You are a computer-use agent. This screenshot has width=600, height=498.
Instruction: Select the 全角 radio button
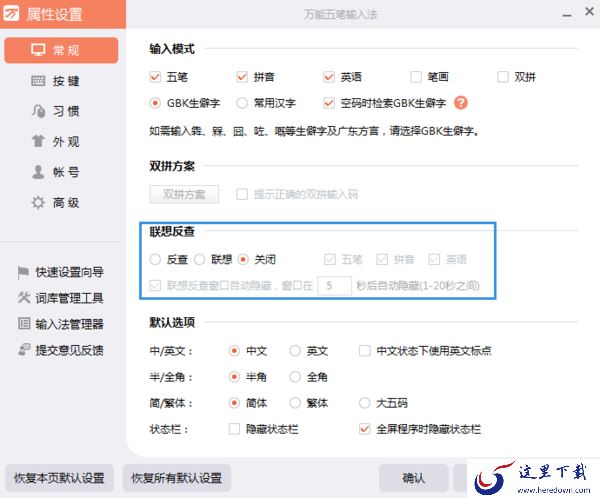coord(295,377)
